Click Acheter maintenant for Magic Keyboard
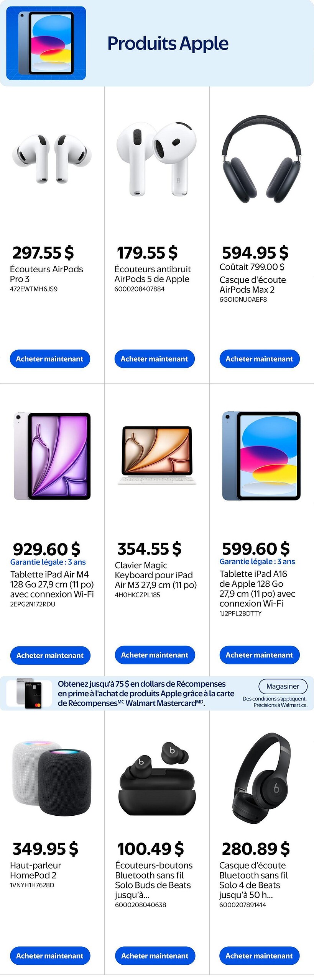This screenshot has height=980, width=314. tap(155, 655)
